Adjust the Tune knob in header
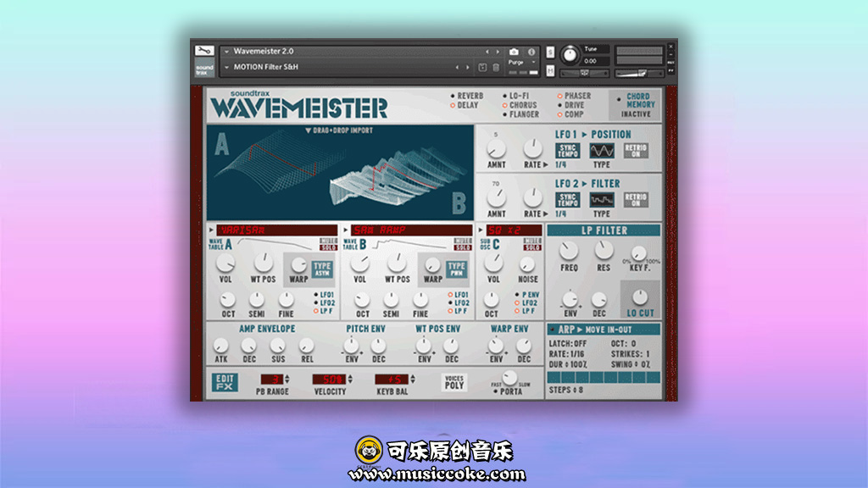The image size is (868, 488). [x=570, y=55]
